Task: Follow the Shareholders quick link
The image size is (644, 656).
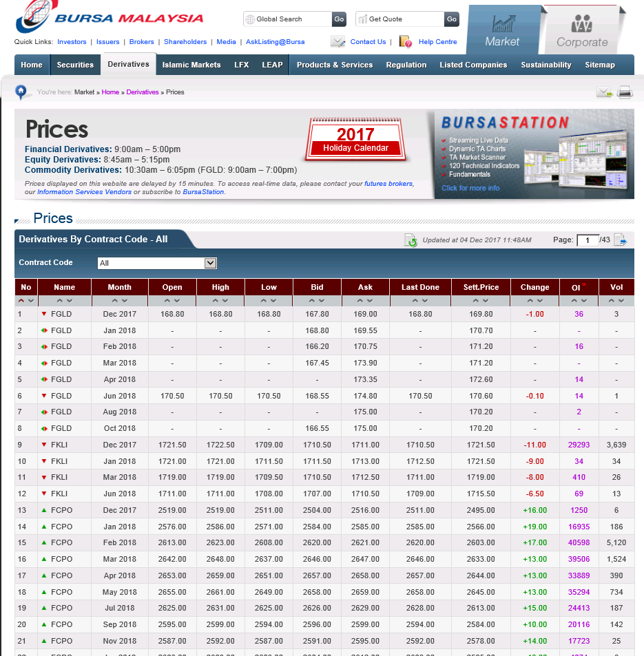Action: (x=185, y=42)
